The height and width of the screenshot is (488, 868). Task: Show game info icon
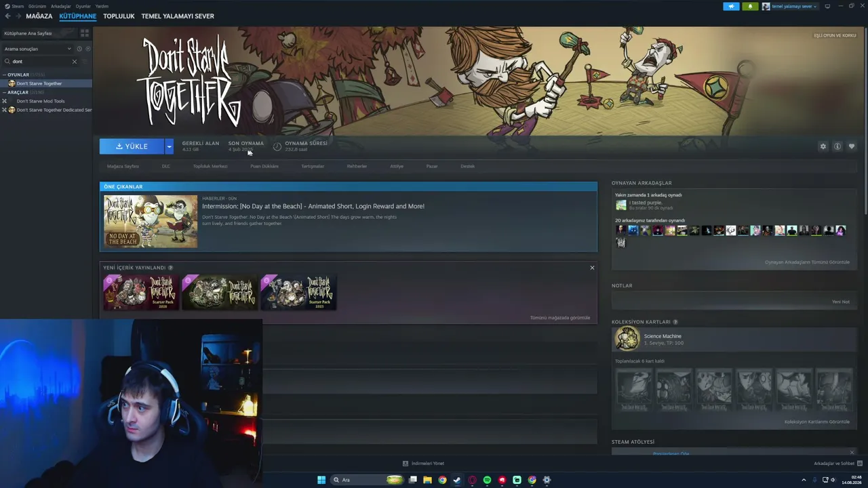[x=837, y=146]
